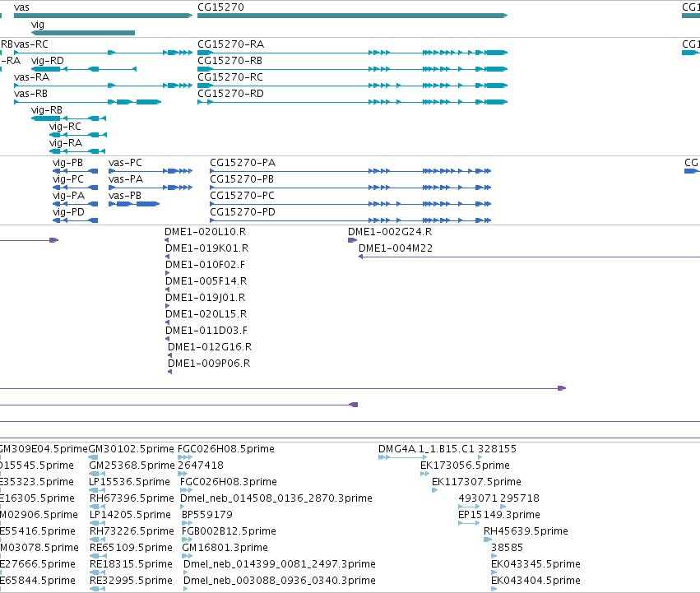Click DME1-012G16.R clone label
700x593 pixels.
[210, 347]
